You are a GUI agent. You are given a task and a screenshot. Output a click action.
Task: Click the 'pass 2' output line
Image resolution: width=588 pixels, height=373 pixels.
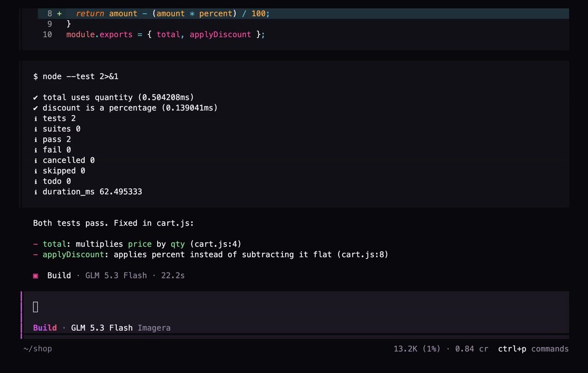[52, 140]
